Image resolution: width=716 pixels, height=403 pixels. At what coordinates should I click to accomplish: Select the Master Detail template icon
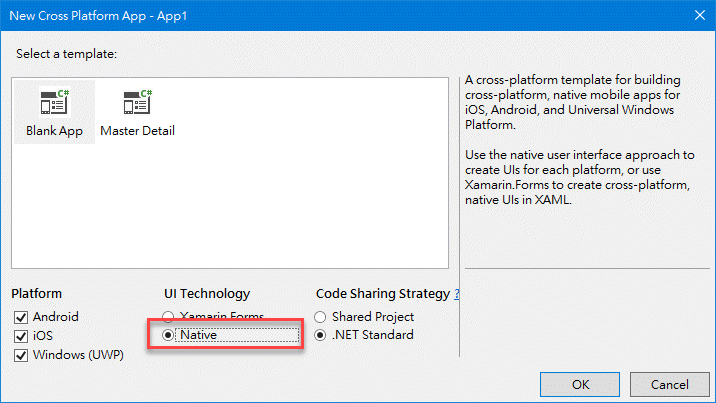[137, 102]
